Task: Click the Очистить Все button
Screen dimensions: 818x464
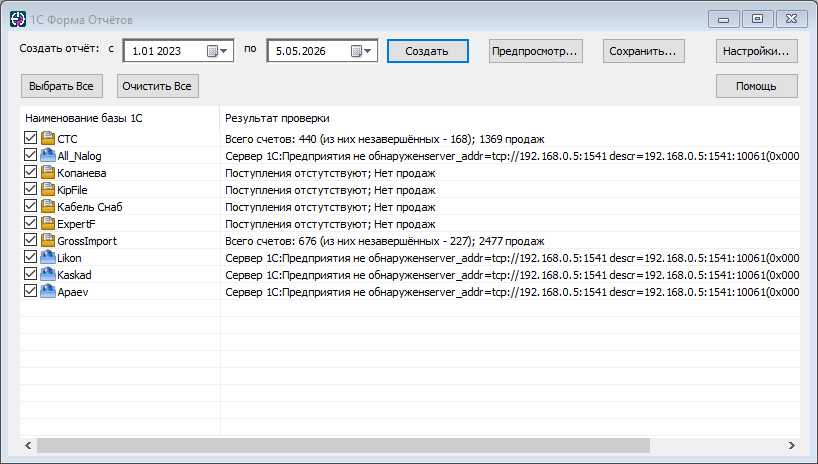Action: coord(158,86)
